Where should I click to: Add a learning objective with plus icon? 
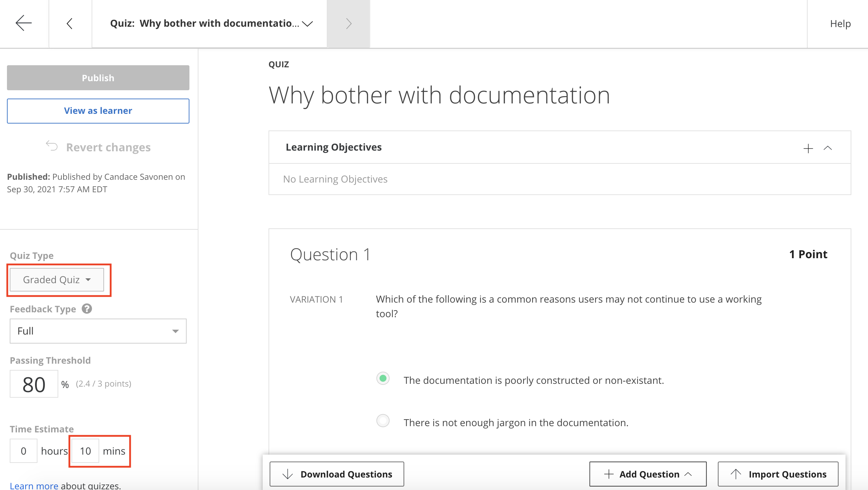point(808,149)
